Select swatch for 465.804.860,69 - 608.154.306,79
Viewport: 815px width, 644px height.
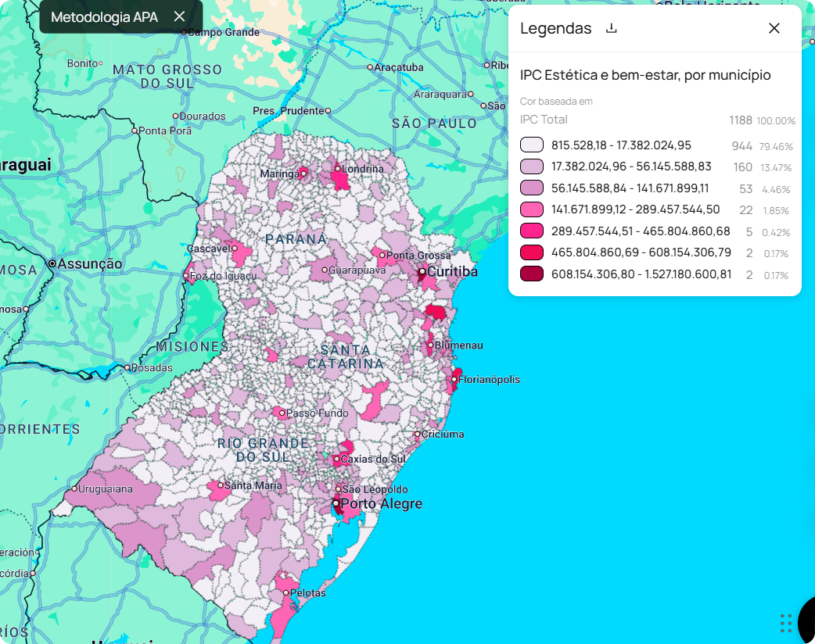(532, 252)
